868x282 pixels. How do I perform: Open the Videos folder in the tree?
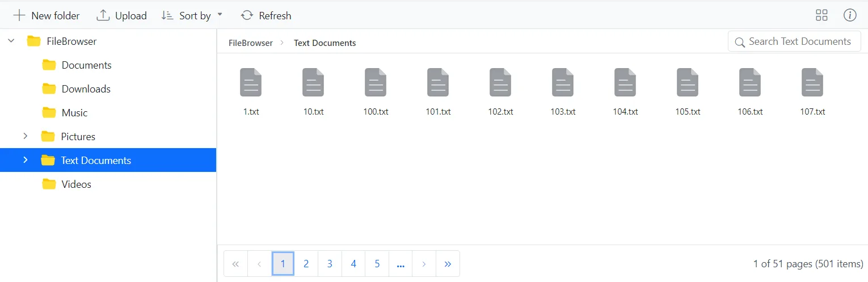click(76, 184)
